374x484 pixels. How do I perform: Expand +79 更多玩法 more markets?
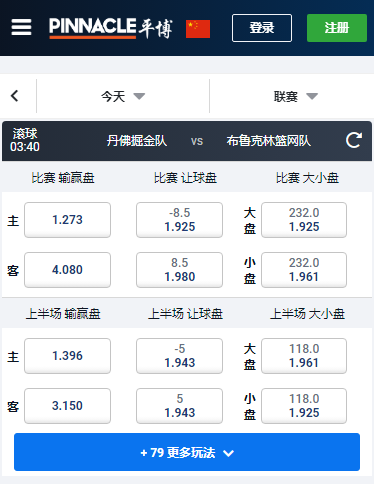[x=187, y=452]
